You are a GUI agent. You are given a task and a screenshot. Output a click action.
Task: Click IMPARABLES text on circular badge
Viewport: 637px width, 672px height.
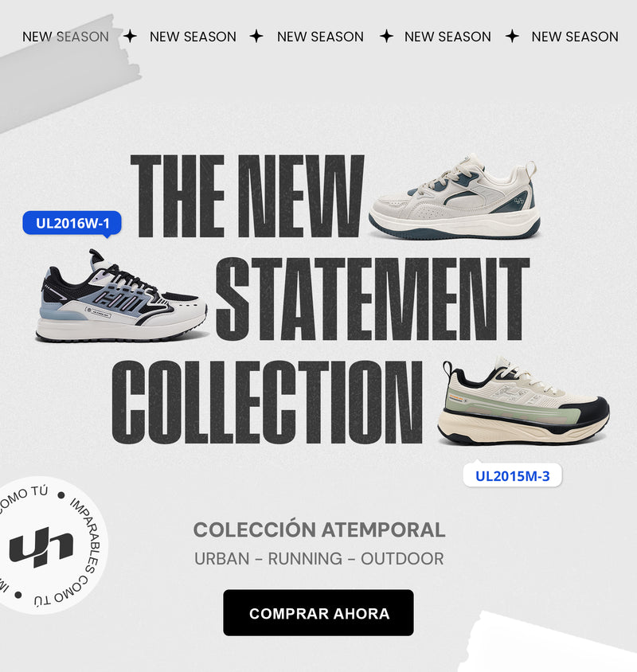click(x=86, y=534)
